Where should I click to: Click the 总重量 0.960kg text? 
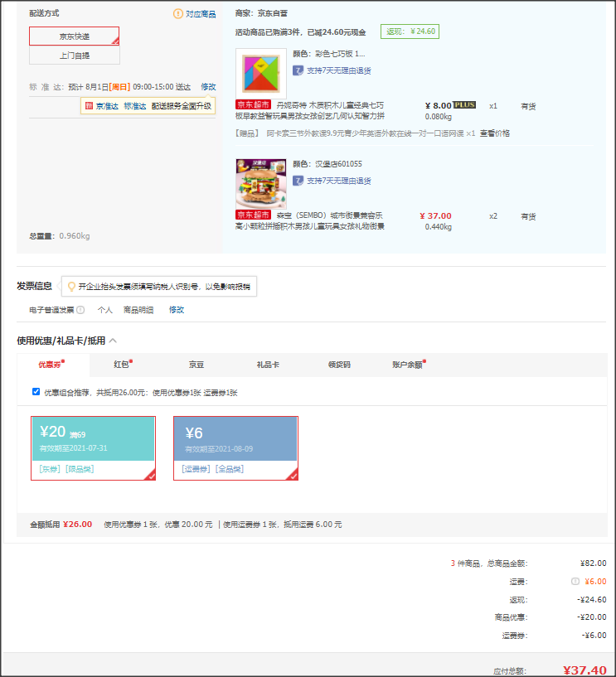(60, 235)
